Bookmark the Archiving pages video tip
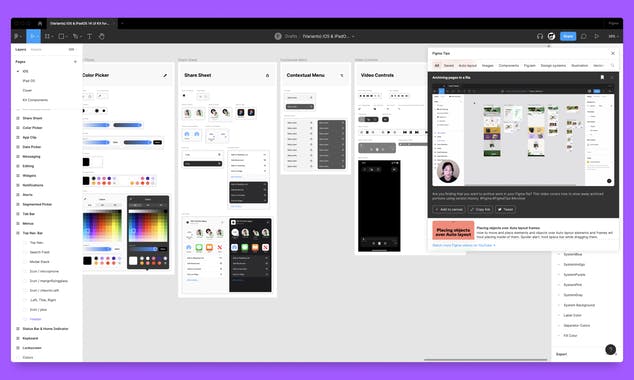 tap(602, 77)
